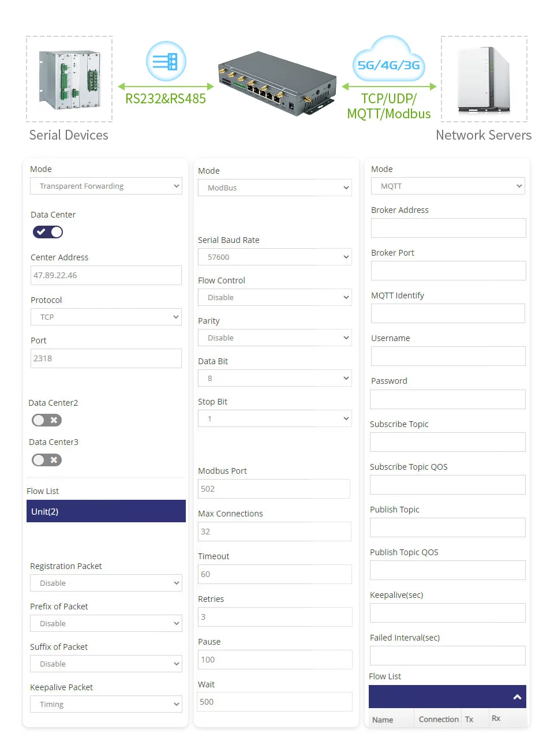Click the Center Address field
The width and height of the screenshot is (554, 756).
pos(106,275)
